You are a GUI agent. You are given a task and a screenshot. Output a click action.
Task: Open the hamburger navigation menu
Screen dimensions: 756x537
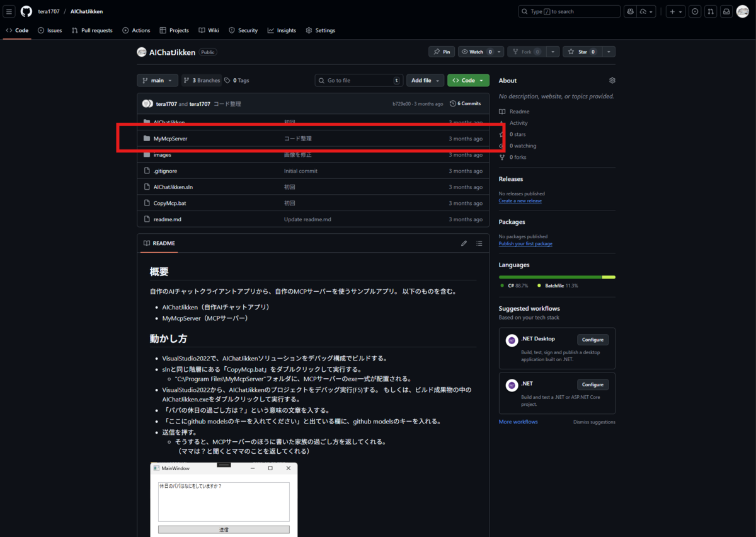coord(9,11)
